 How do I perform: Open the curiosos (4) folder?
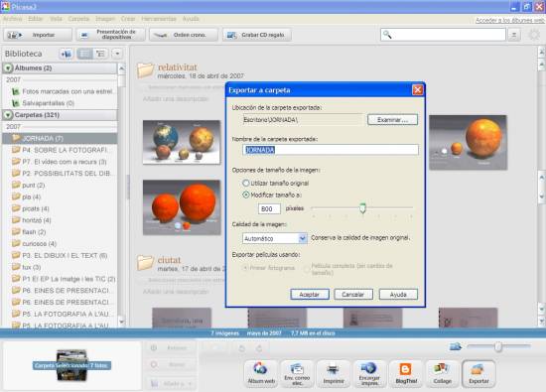pos(34,244)
